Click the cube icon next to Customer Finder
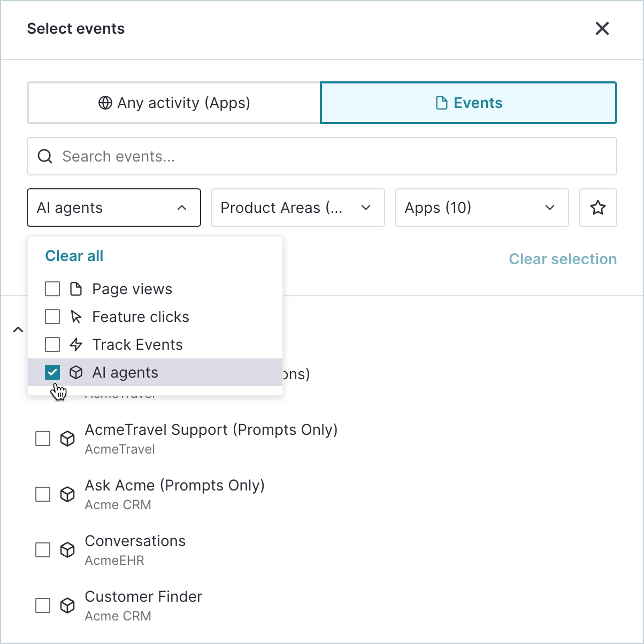644x644 pixels. pyautogui.click(x=67, y=605)
